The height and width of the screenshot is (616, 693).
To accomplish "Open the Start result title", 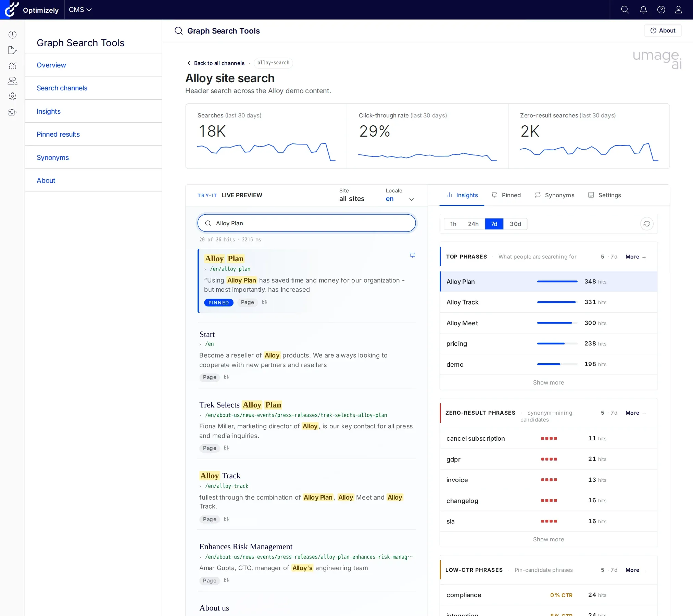I will point(207,334).
